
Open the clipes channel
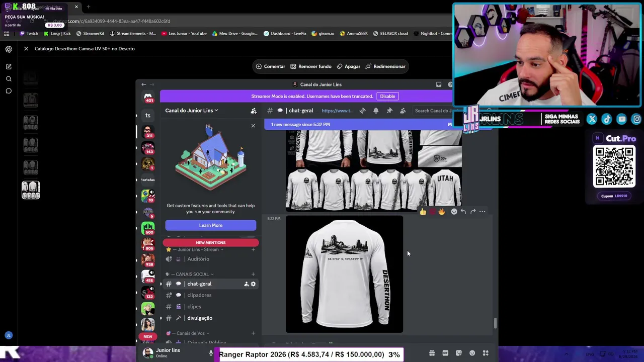coord(210,307)
